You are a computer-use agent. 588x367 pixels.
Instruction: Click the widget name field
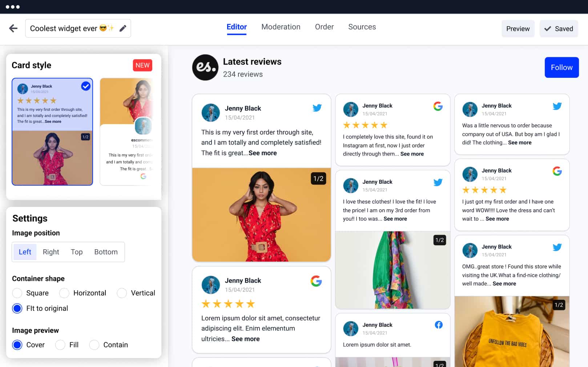(78, 28)
